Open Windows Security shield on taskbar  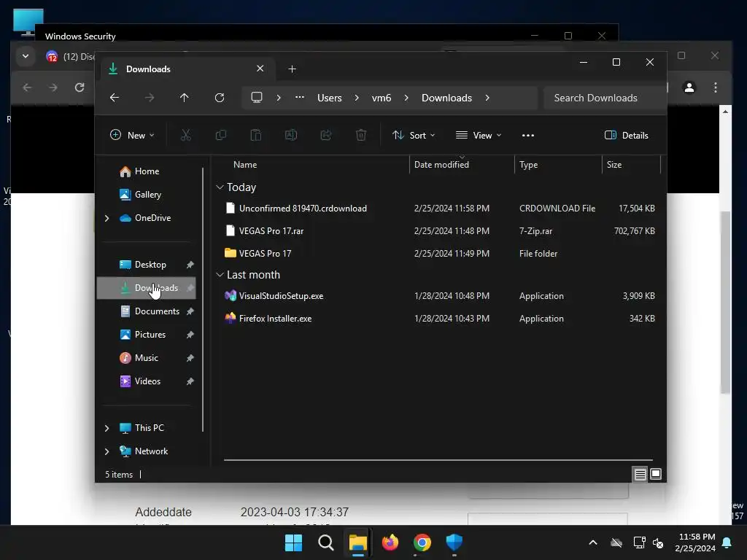tap(454, 542)
